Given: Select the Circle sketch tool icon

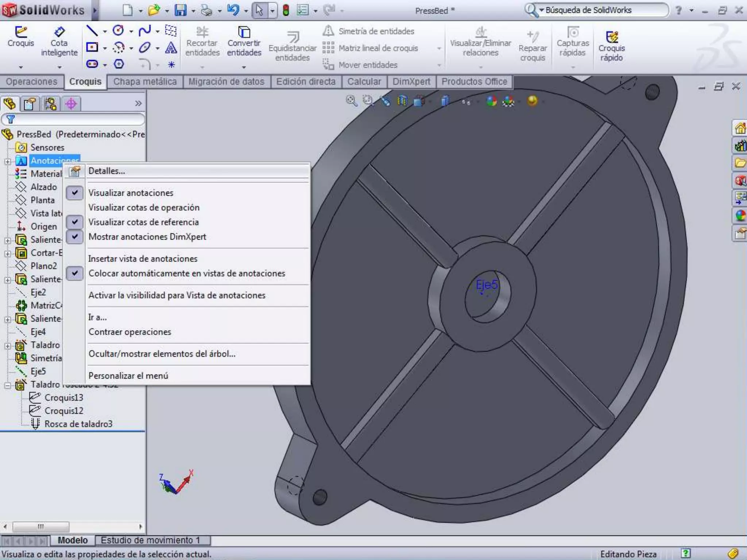Looking at the screenshot, I should point(118,31).
